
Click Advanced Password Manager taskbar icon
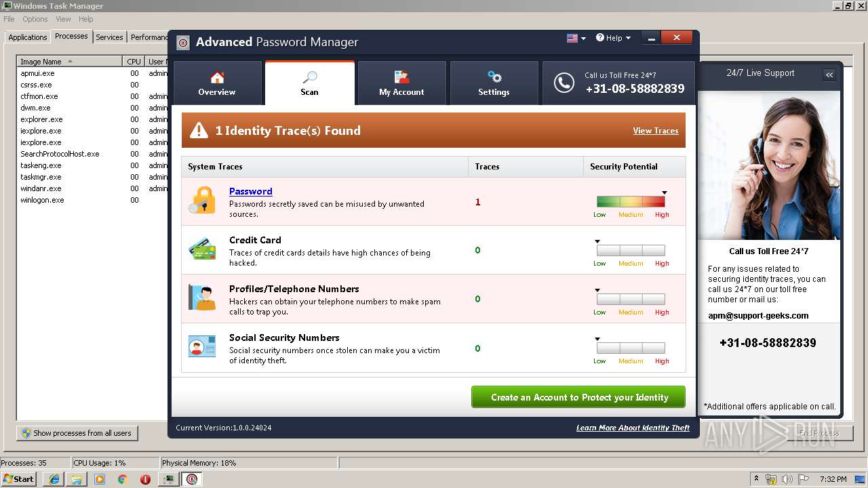pyautogui.click(x=192, y=479)
